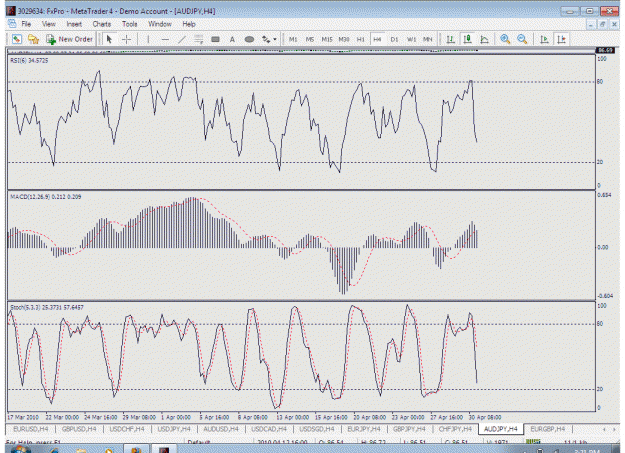Select the horizontal line tool
This screenshot has width=625, height=453.
(165, 39)
